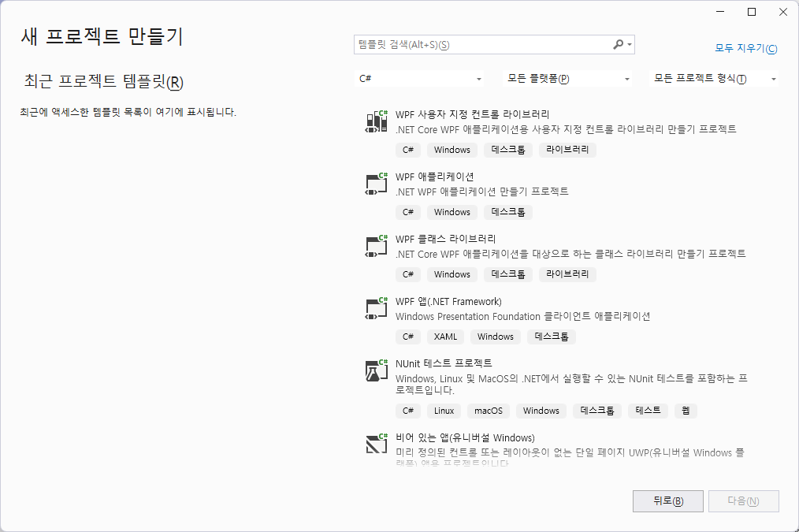Click the Linux tag under NUnit 테스트 프로젝트
This screenshot has height=532, width=799.
444,411
